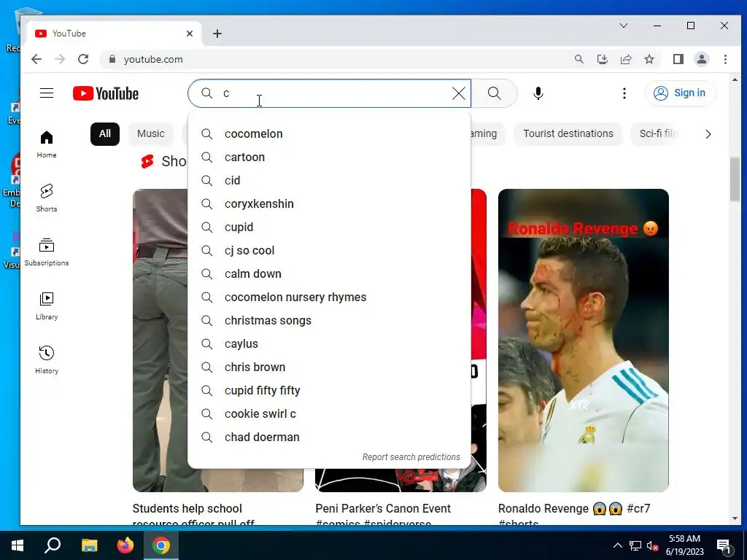Click the browser zoom search icon
Screen dimensions: 747x560
coord(578,59)
